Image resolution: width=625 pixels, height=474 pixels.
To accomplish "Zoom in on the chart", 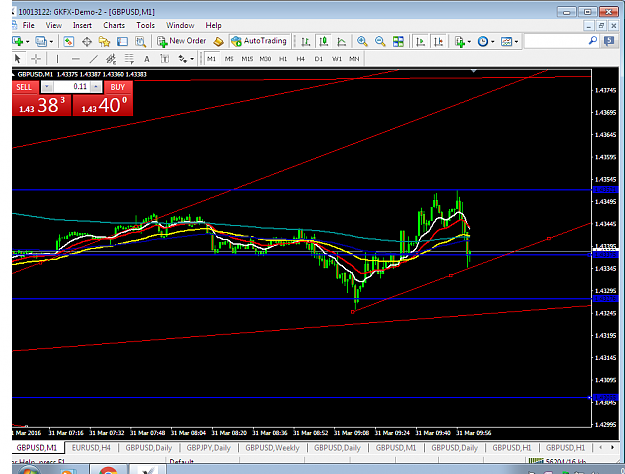I will pyautogui.click(x=362, y=41).
